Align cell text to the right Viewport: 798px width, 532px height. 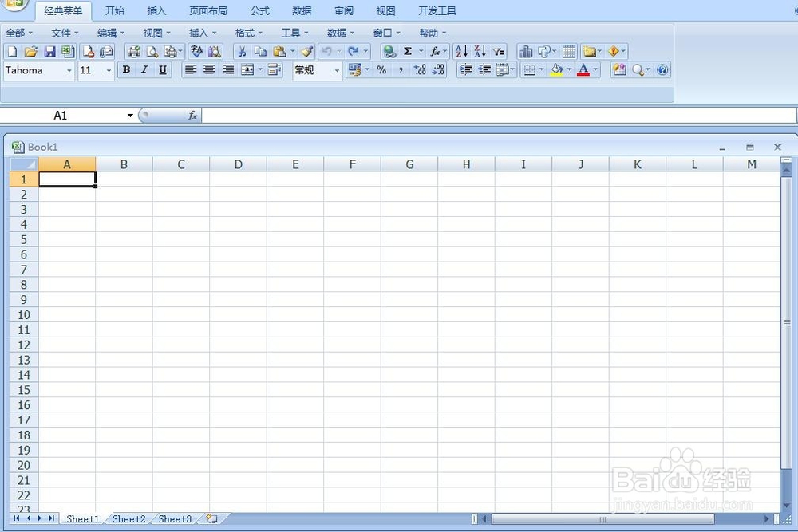click(228, 70)
